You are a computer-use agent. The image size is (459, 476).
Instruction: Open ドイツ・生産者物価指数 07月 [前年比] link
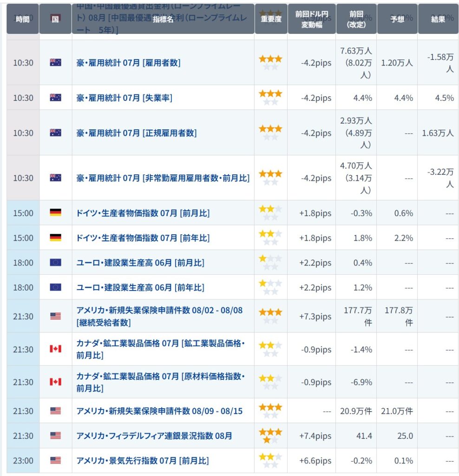[x=143, y=238]
